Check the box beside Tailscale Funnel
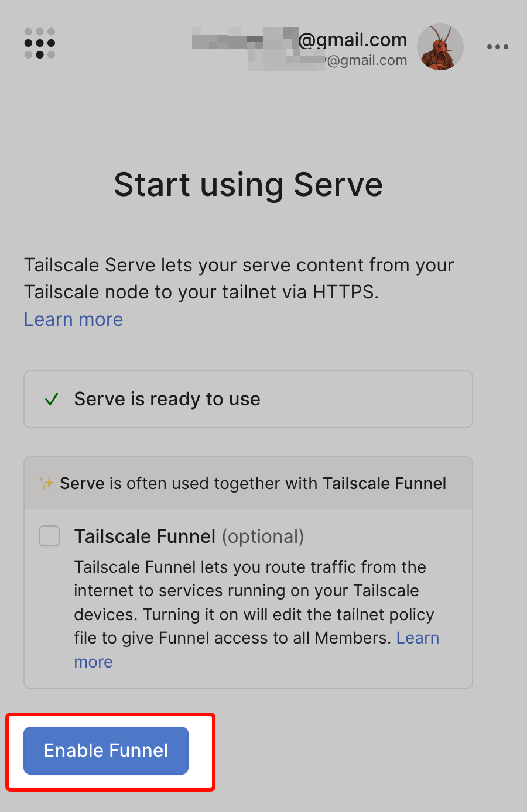 click(x=49, y=536)
